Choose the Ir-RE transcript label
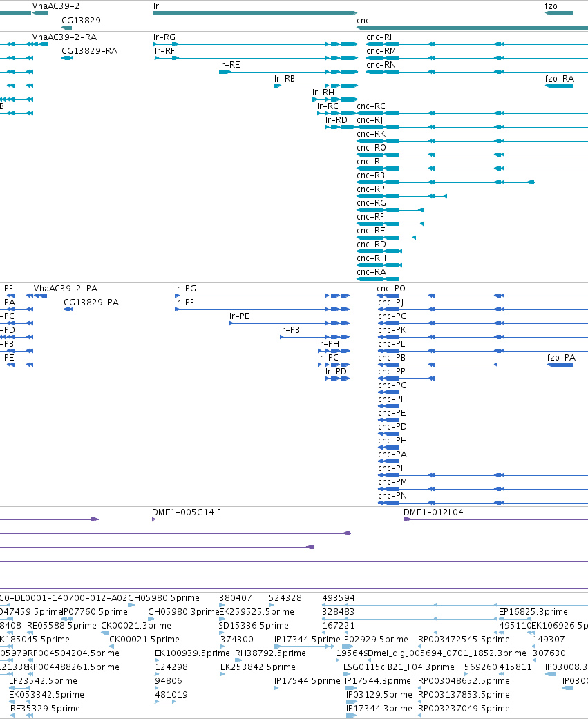This screenshot has width=588, height=719. pyautogui.click(x=229, y=65)
